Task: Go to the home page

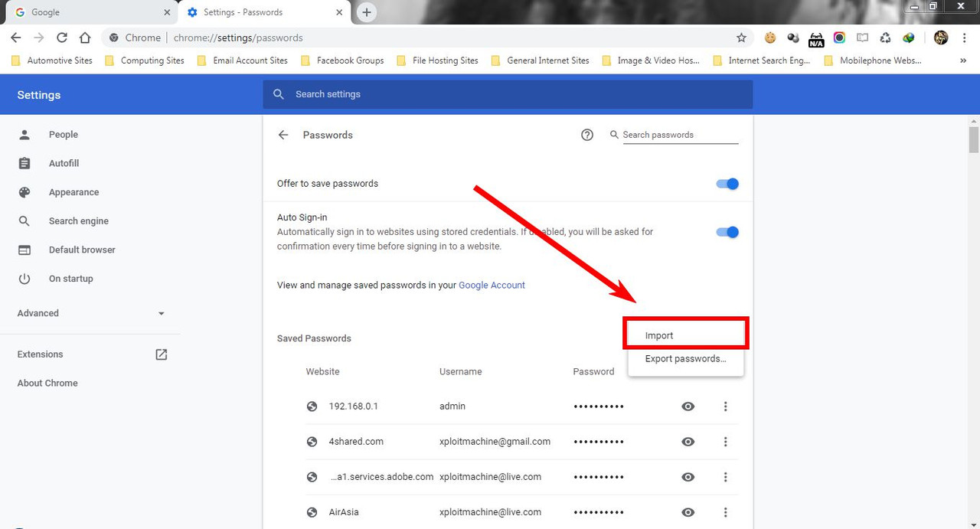Action: (x=85, y=38)
